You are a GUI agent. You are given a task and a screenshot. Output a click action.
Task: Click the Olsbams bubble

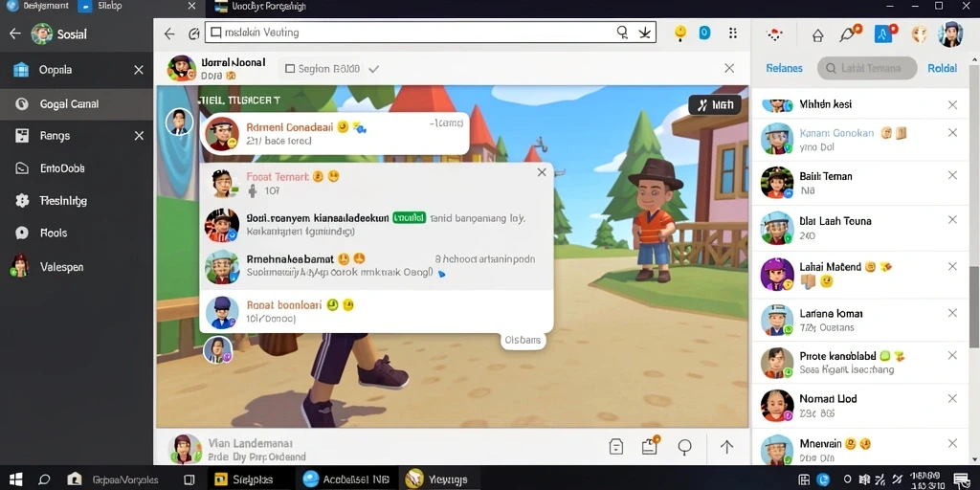523,341
